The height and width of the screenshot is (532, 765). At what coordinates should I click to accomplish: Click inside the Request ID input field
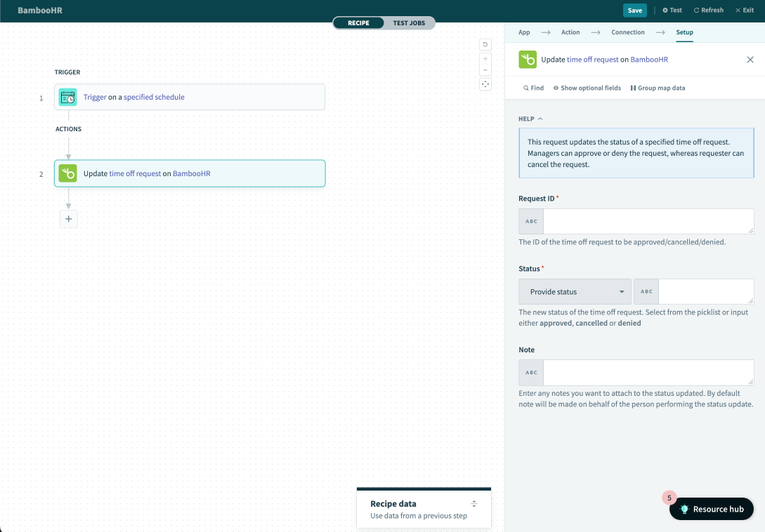tap(648, 221)
